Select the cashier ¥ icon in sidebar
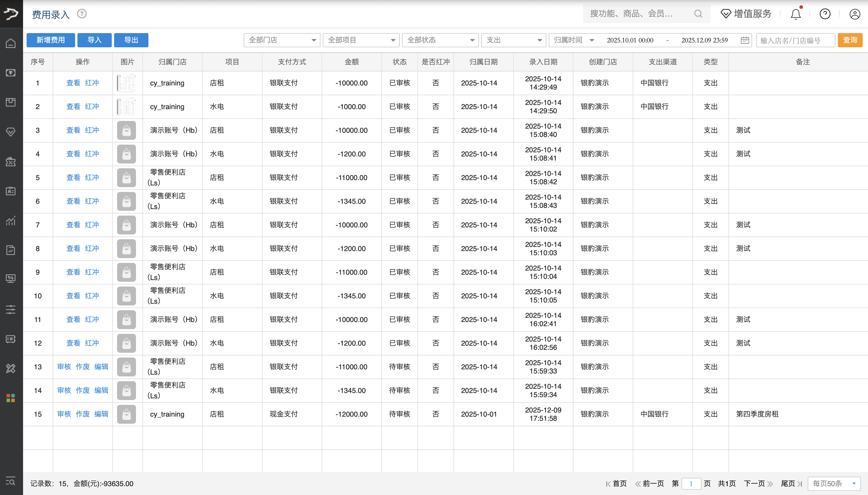The height and width of the screenshot is (495, 868). point(11,72)
